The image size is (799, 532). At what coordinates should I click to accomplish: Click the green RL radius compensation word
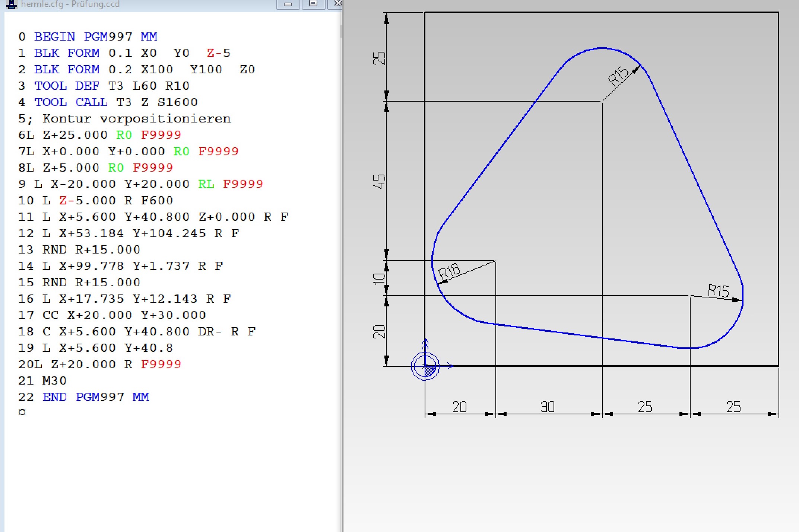click(206, 184)
